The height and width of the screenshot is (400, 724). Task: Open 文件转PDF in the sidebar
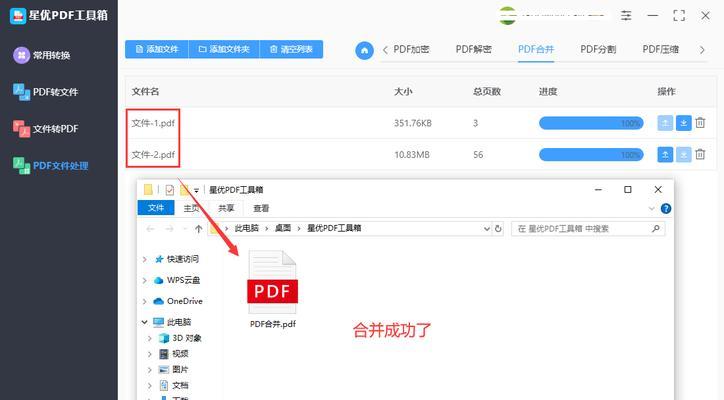45,129
